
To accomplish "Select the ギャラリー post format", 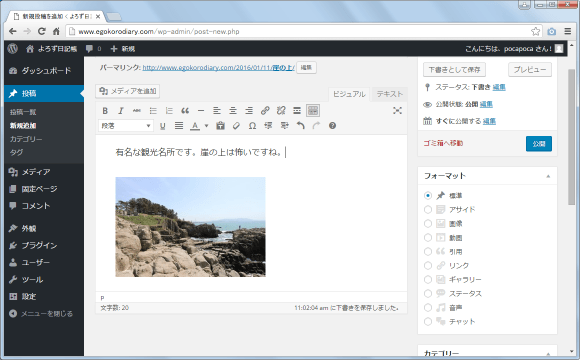I will [x=428, y=280].
